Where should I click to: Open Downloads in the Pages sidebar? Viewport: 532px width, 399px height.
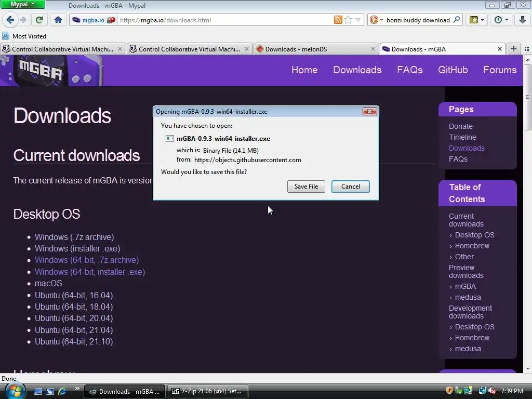point(467,148)
